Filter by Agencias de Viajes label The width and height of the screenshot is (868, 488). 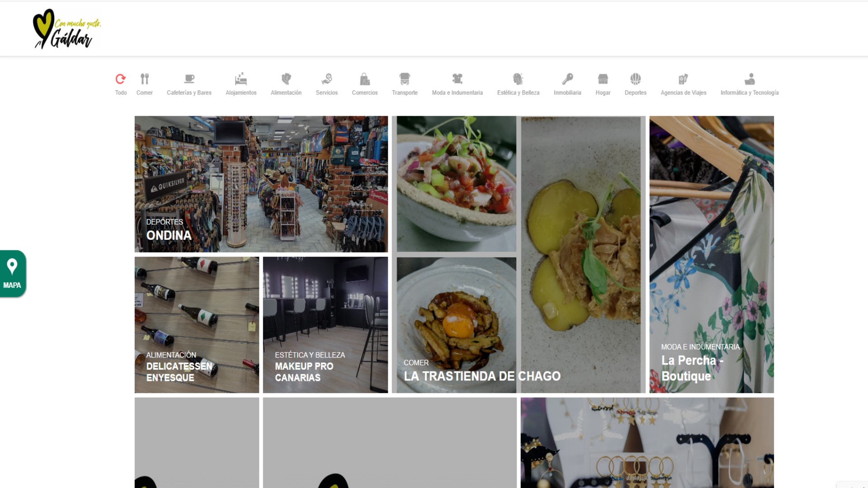[684, 93]
